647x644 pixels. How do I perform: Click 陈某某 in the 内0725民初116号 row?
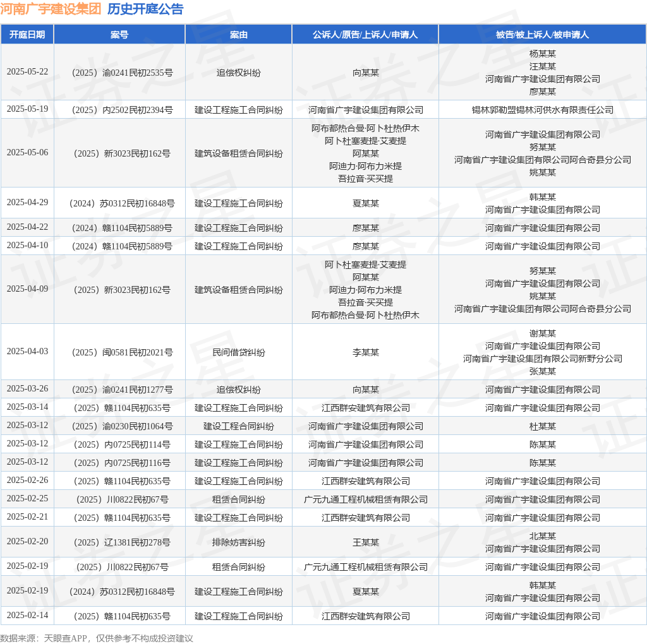pyautogui.click(x=542, y=463)
